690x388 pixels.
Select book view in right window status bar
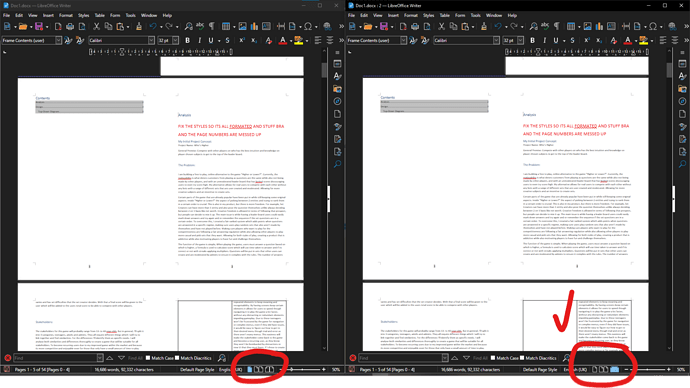[x=615, y=370]
